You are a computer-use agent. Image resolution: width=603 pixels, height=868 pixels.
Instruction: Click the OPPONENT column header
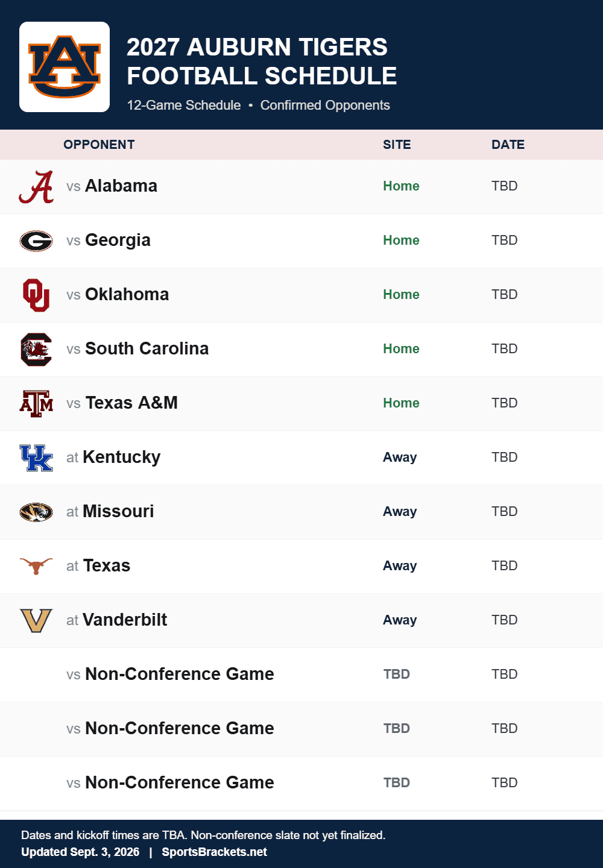click(99, 145)
